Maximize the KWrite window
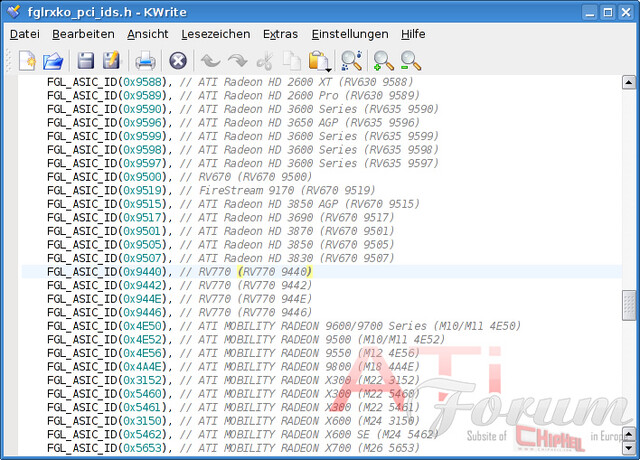The height and width of the screenshot is (460, 640). [608, 12]
